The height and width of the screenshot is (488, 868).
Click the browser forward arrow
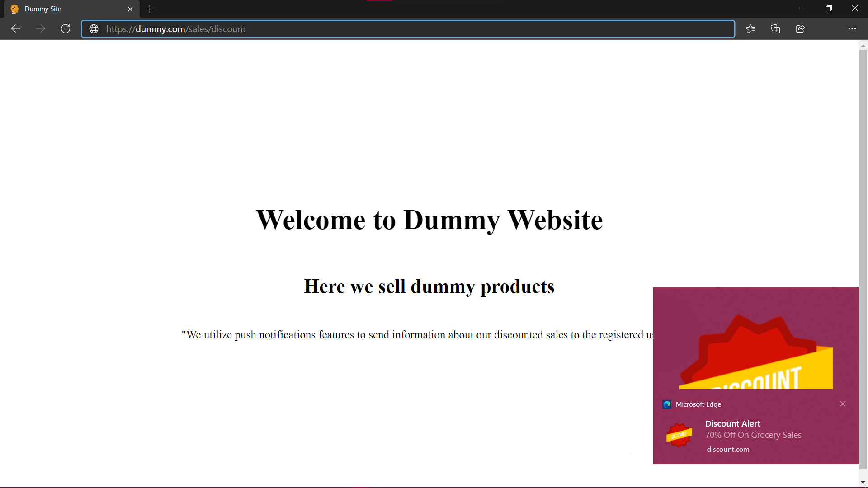[x=41, y=29]
